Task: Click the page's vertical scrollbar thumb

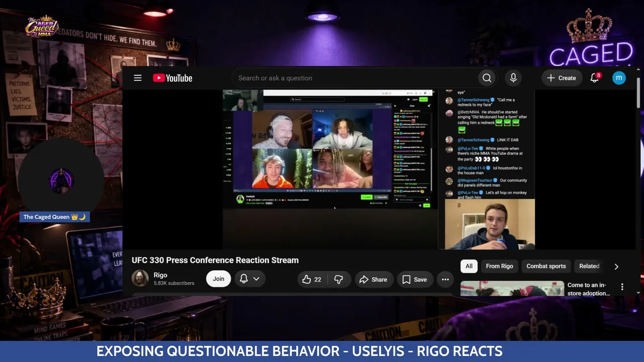Action: point(638,93)
